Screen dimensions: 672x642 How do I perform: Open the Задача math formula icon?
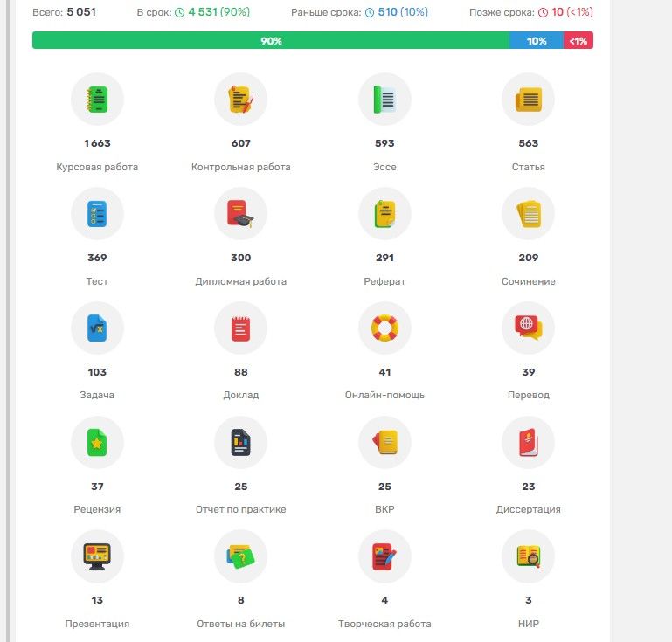tap(97, 328)
